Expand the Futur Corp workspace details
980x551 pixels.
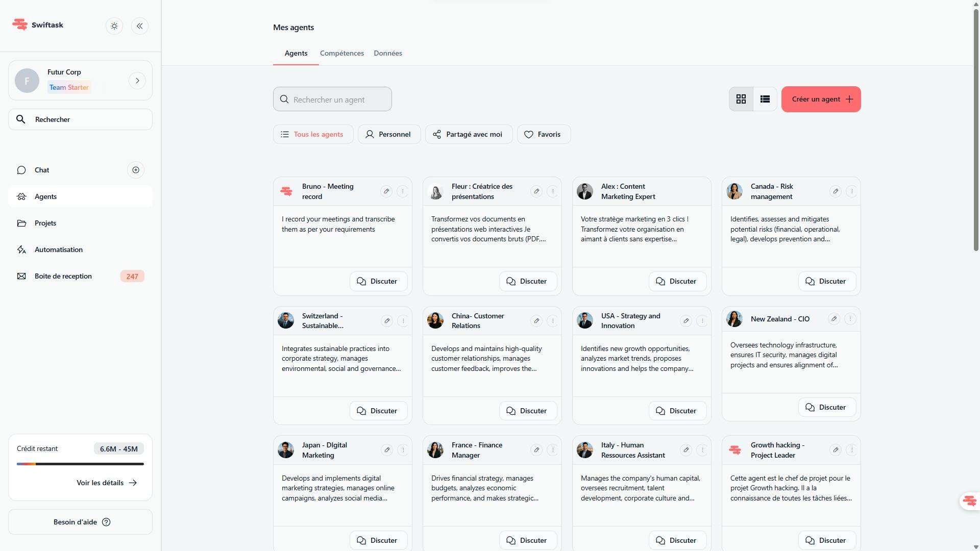click(x=137, y=80)
